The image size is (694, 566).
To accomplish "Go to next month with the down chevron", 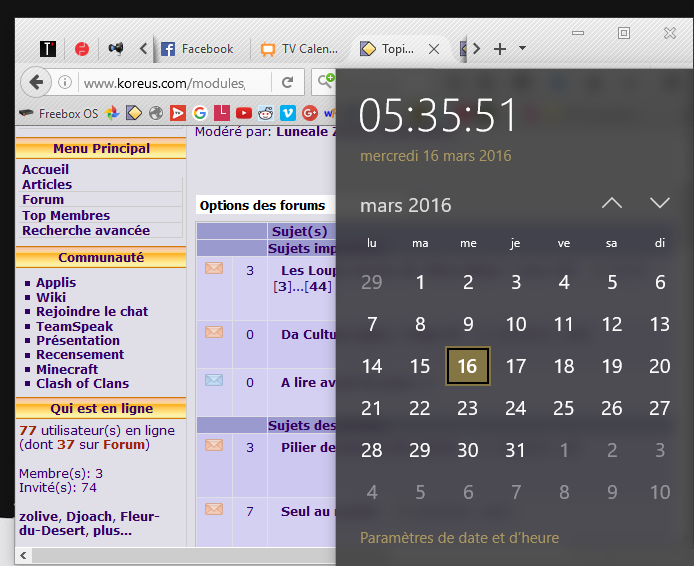I will (x=660, y=203).
